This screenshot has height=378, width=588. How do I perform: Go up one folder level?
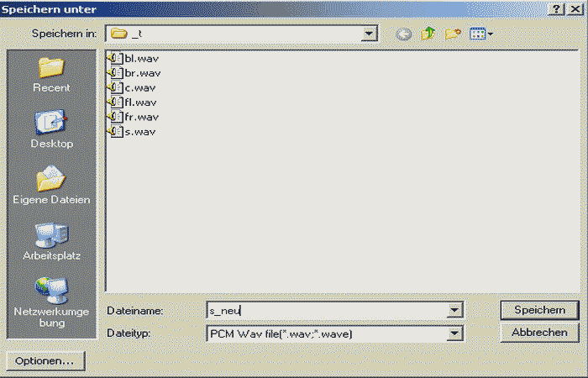[428, 34]
